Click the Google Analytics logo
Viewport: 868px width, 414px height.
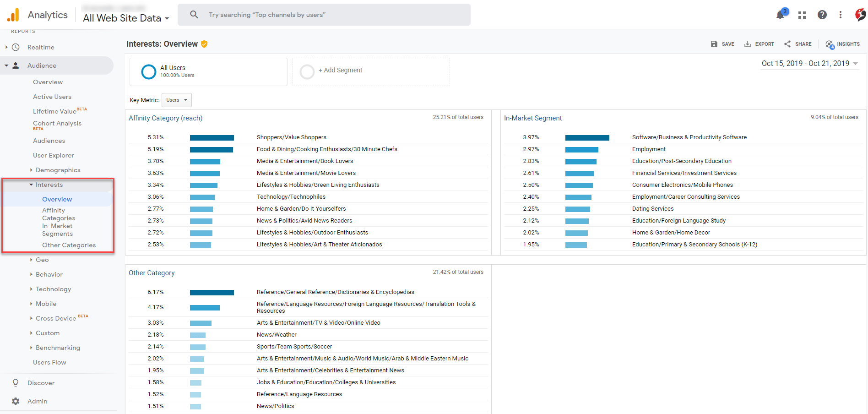pos(13,14)
